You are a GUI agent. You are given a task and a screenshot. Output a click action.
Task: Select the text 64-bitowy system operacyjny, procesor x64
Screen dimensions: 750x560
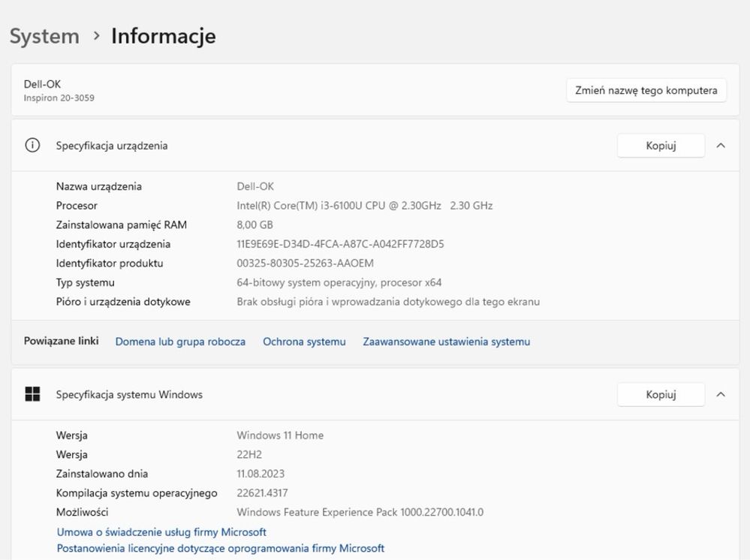(x=339, y=282)
